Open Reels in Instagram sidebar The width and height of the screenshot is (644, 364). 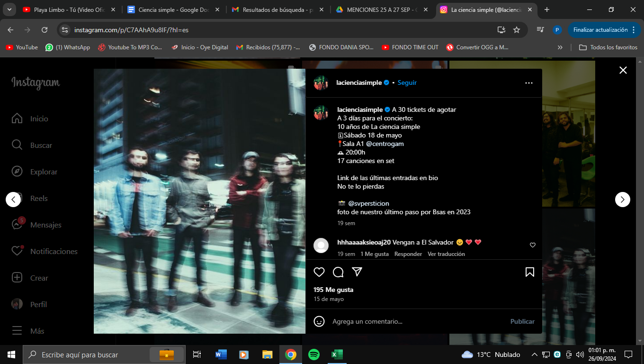pos(30,198)
